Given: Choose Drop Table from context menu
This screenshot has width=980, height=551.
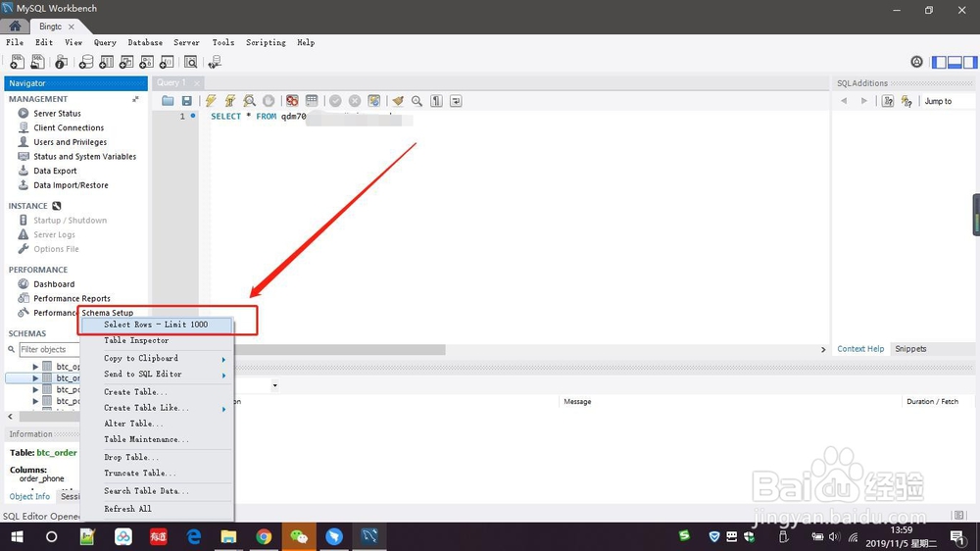Looking at the screenshot, I should coord(157,457).
